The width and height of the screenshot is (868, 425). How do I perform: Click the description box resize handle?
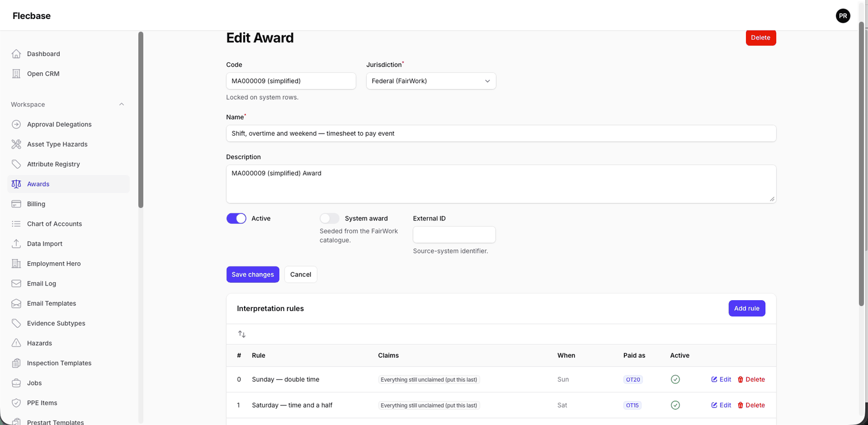pos(772,199)
